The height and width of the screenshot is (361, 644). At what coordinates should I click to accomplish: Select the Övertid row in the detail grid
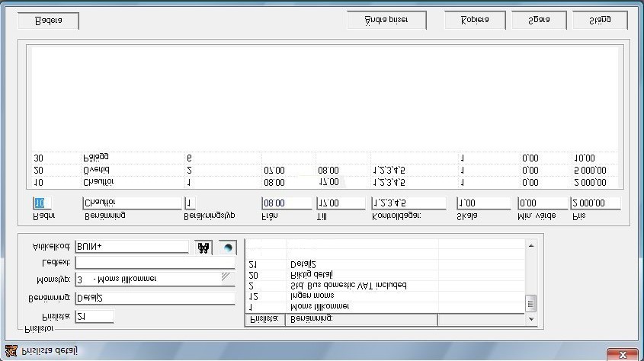point(325,171)
